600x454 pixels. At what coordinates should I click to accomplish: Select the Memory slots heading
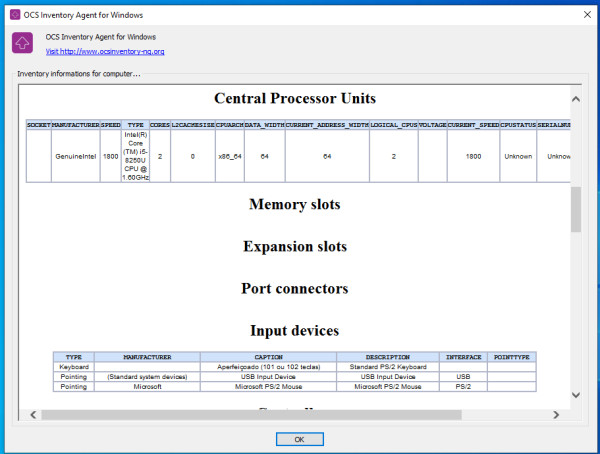click(x=295, y=204)
